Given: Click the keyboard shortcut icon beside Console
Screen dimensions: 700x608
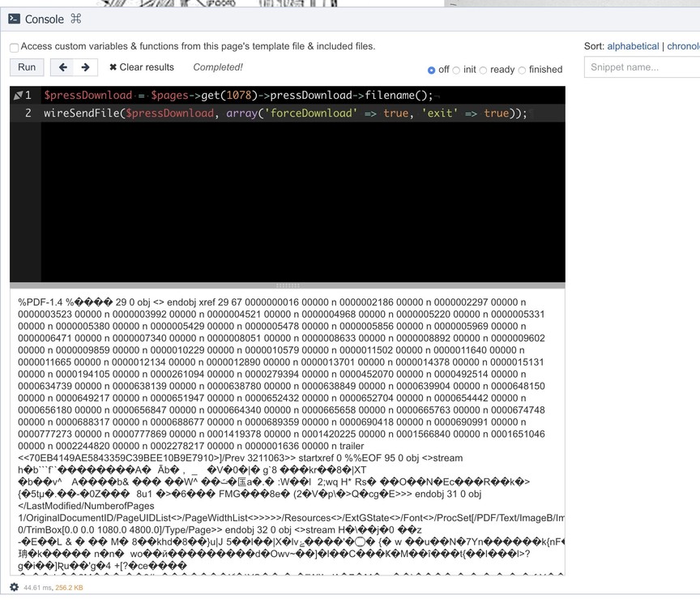Looking at the screenshot, I should (76, 19).
